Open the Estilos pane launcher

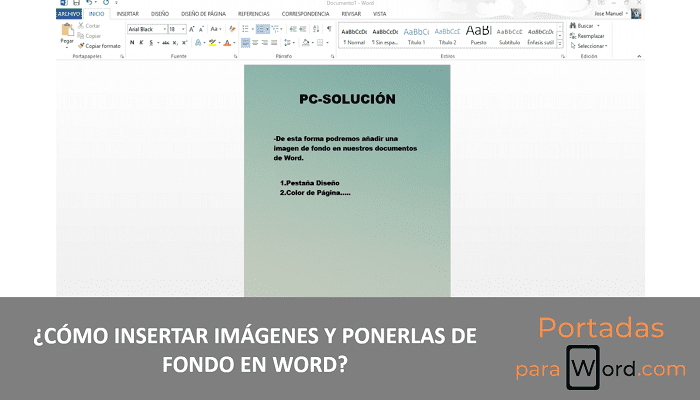click(x=562, y=57)
